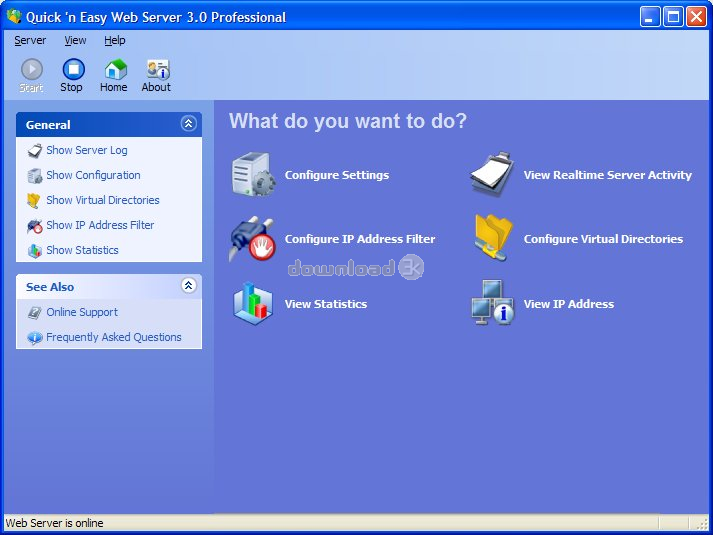This screenshot has width=713, height=535.
Task: Stop the web server via toolbar
Action: 73,70
